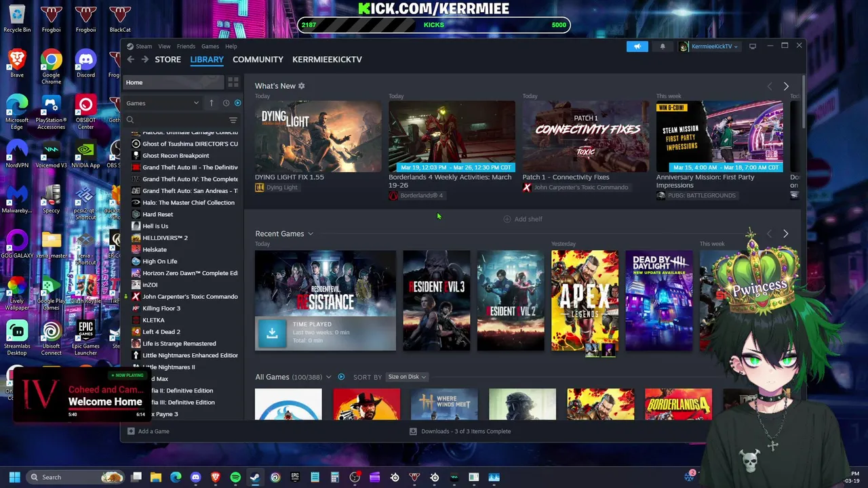The width and height of the screenshot is (868, 488).
Task: Select the Apex Legends cover
Action: [585, 300]
